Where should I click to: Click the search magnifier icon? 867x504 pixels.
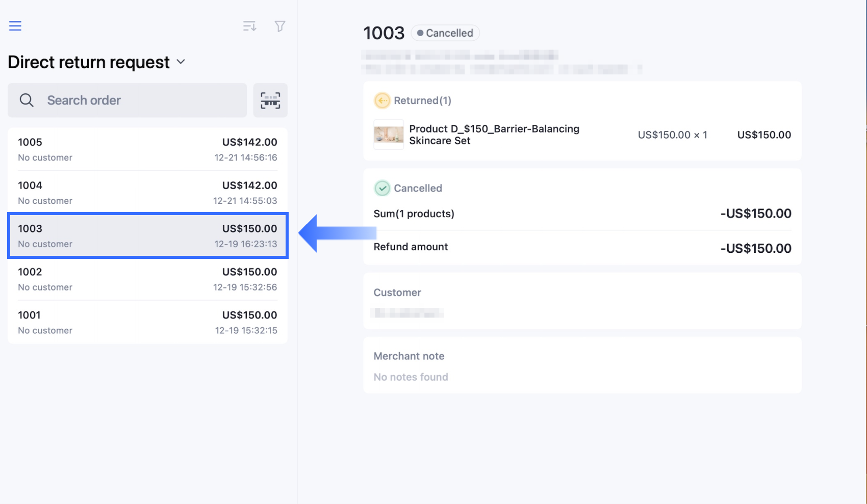27,100
